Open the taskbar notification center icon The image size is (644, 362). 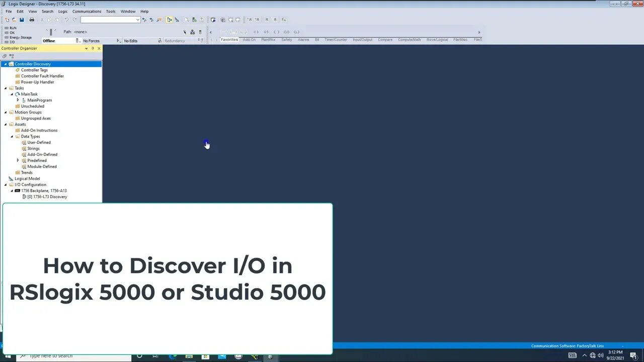tap(633, 356)
